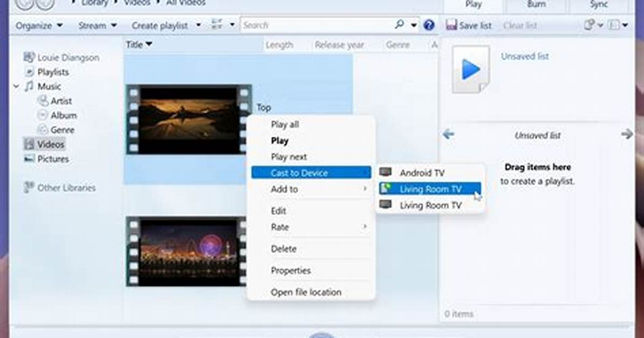Select Album under Music
Image resolution: width=644 pixels, height=338 pixels.
click(64, 115)
